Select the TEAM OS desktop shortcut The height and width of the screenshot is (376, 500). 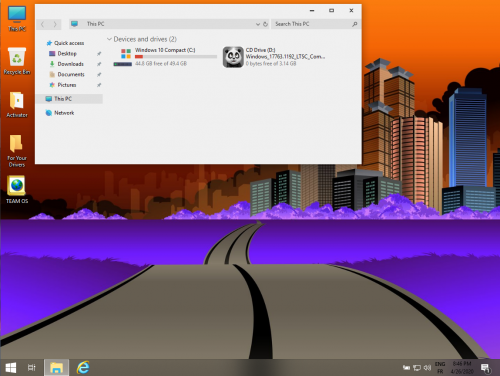click(17, 189)
